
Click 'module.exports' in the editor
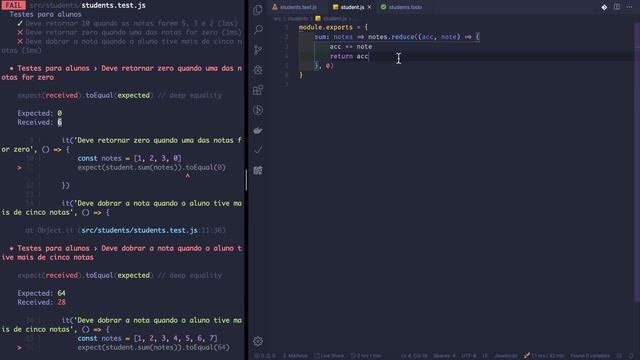point(325,27)
